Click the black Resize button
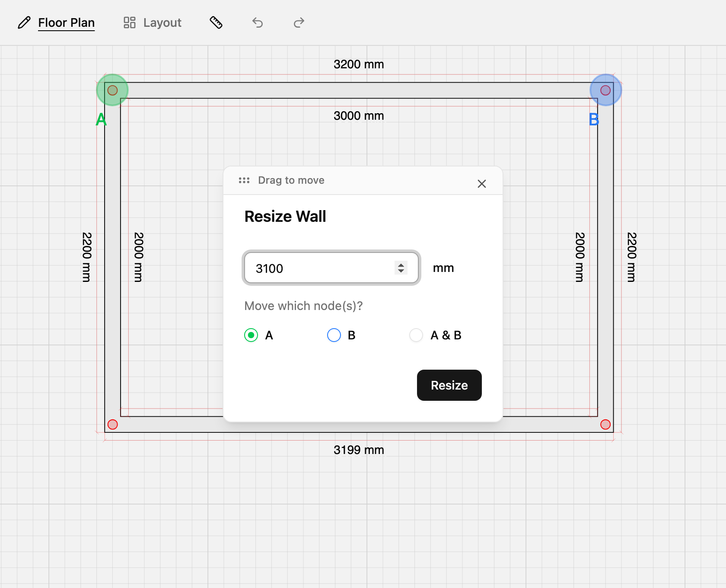This screenshot has height=588, width=726. pos(449,385)
